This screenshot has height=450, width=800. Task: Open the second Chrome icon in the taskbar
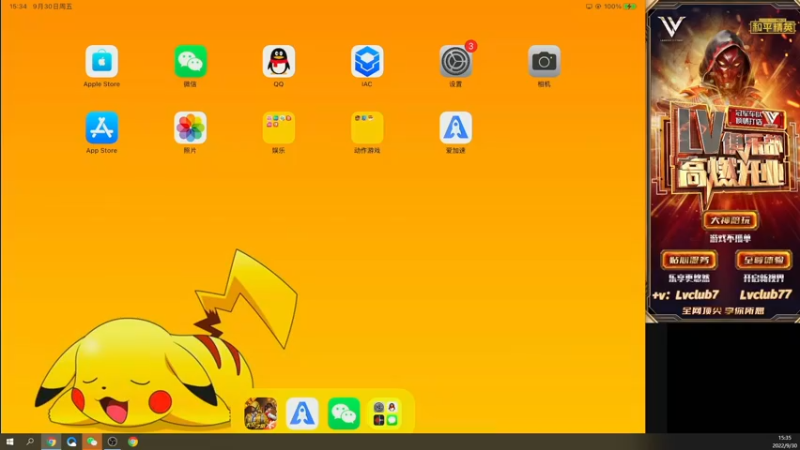(x=133, y=442)
